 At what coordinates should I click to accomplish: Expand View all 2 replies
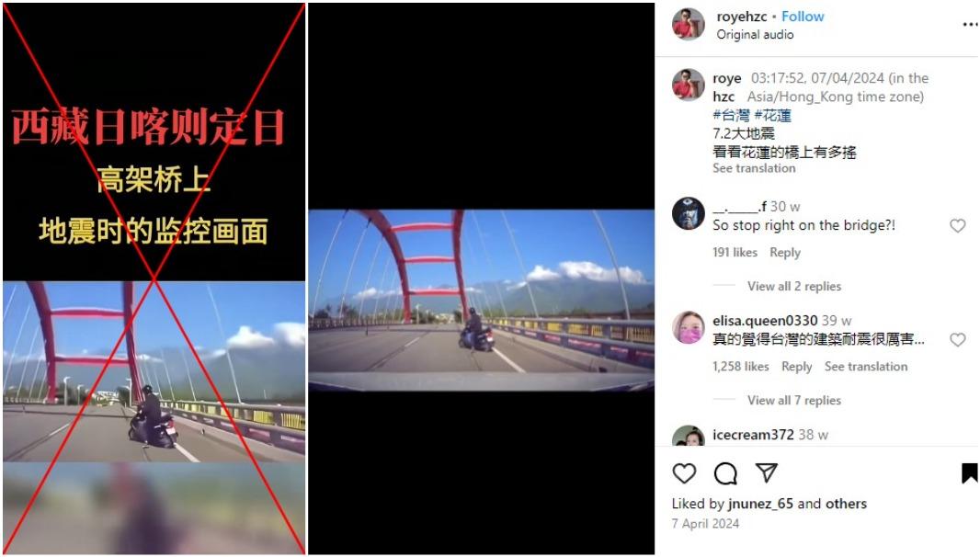[x=793, y=287]
